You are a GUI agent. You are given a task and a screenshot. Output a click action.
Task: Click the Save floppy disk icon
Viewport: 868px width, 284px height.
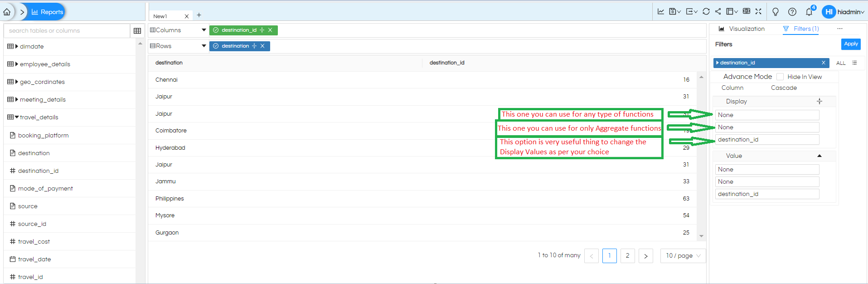click(x=673, y=11)
